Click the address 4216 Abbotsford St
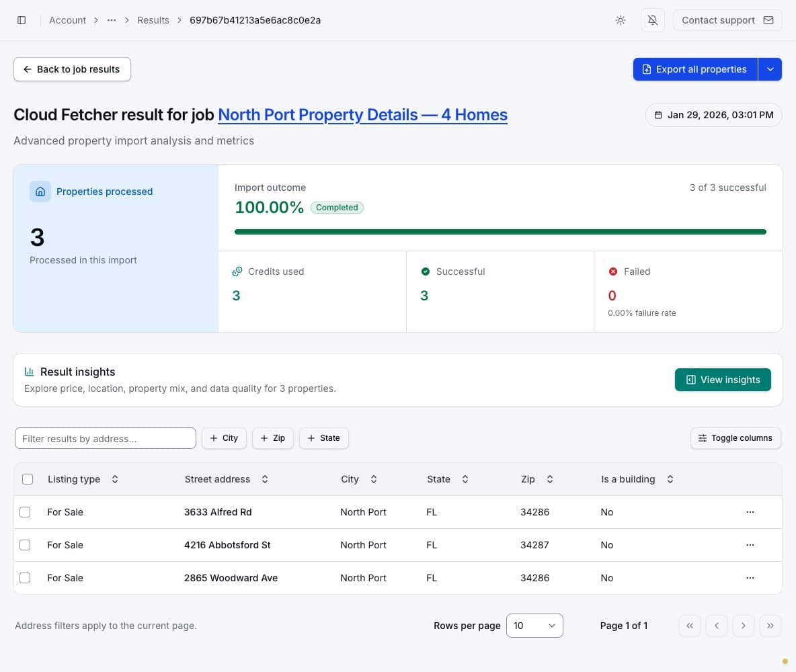 click(x=227, y=545)
